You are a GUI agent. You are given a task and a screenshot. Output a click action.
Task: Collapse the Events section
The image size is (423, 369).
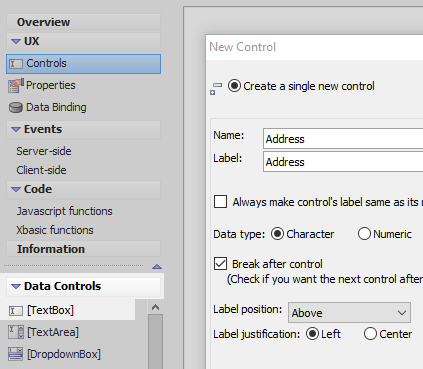tap(16, 129)
